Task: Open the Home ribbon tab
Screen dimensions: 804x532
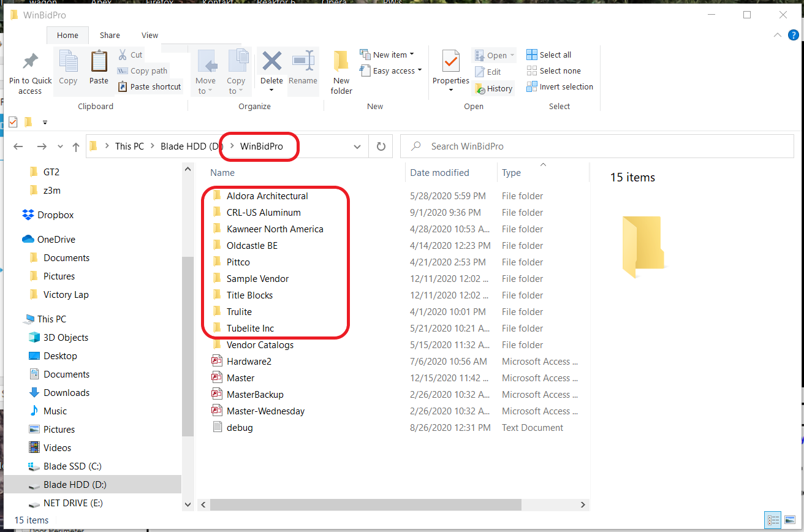Action: (67, 35)
